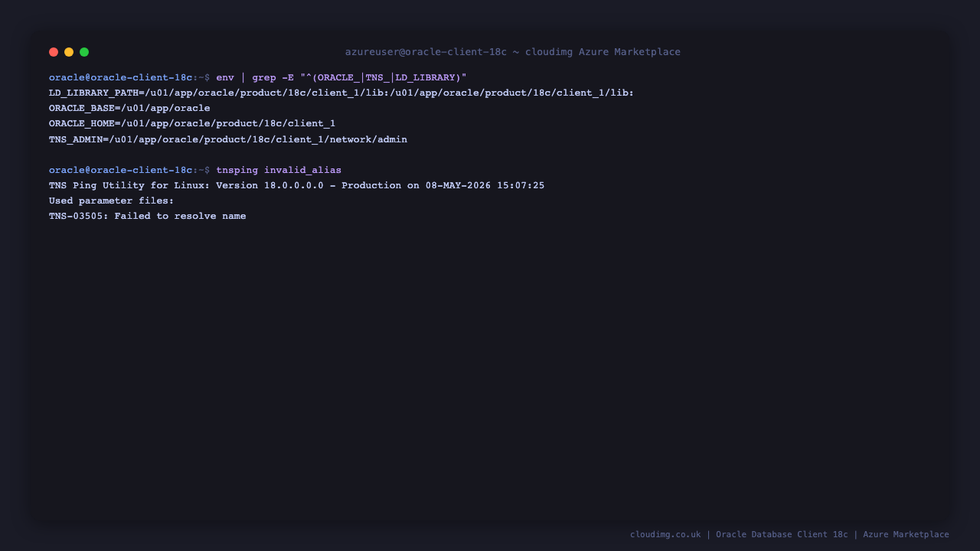Select the ORACLE_HOME output line

click(x=192, y=123)
